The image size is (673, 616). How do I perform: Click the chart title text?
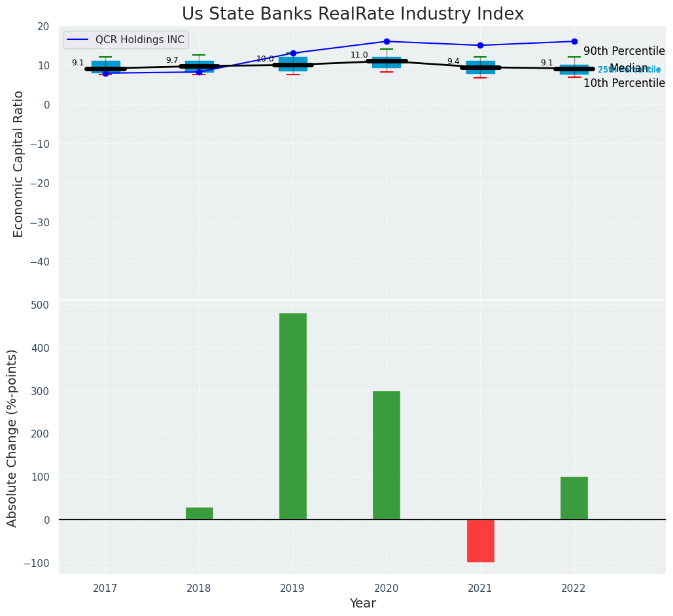pyautogui.click(x=353, y=14)
